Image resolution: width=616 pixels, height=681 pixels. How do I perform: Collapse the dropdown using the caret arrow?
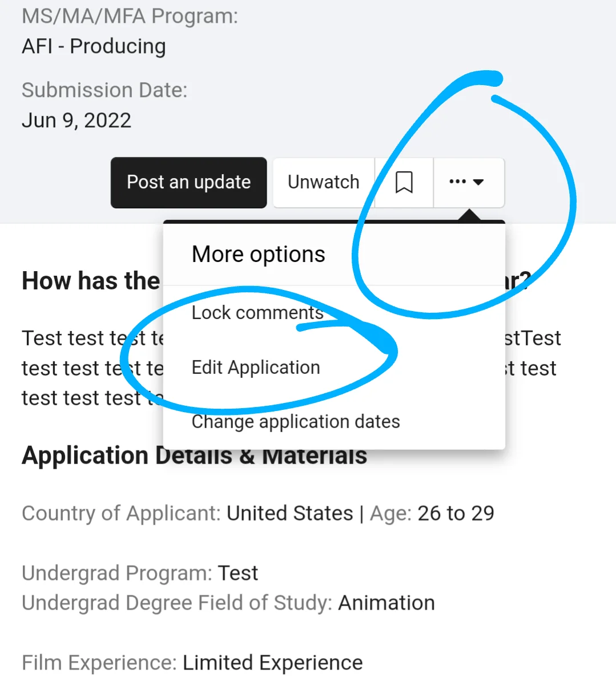tap(478, 182)
